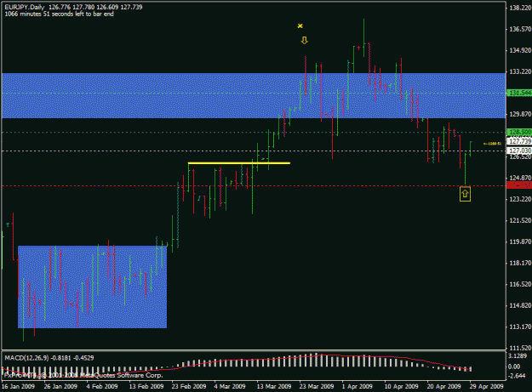The width and height of the screenshot is (532, 392).
Task: Select the yellow down arrow above the March high
Action: point(305,40)
